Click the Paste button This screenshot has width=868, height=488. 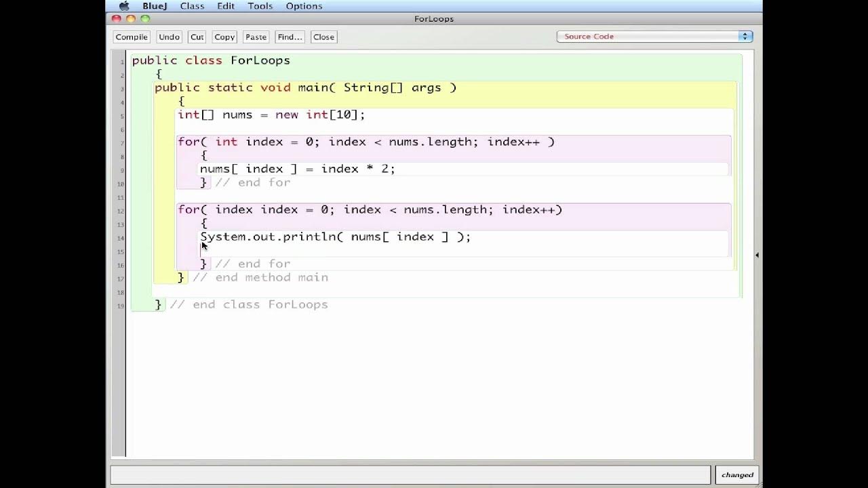(256, 37)
